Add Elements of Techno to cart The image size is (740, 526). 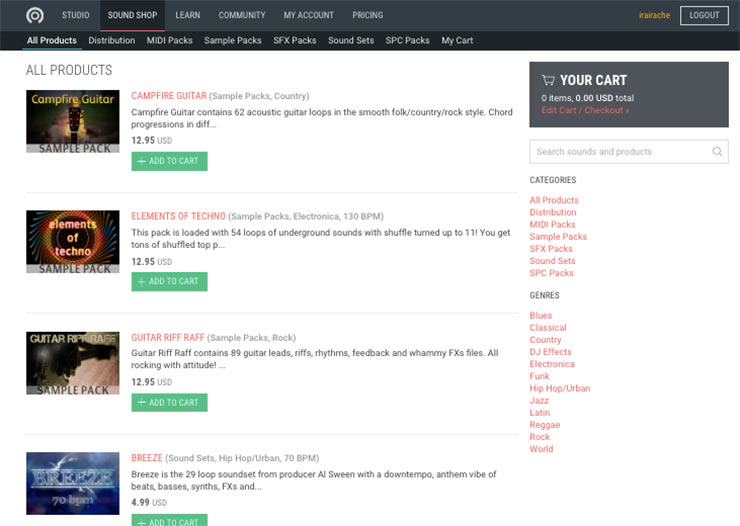click(x=169, y=281)
